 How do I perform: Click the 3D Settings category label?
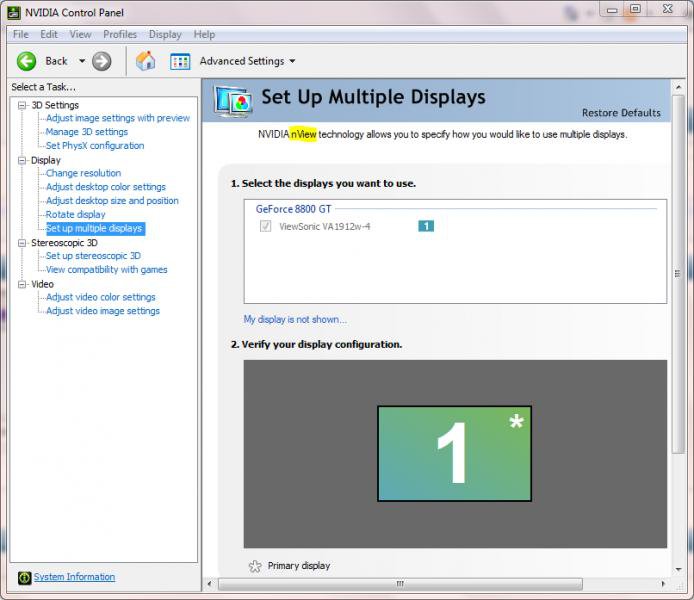coord(55,105)
